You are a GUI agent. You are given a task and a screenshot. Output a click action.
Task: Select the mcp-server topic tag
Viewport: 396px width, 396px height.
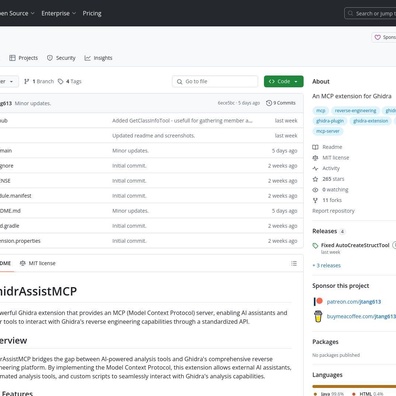point(328,131)
